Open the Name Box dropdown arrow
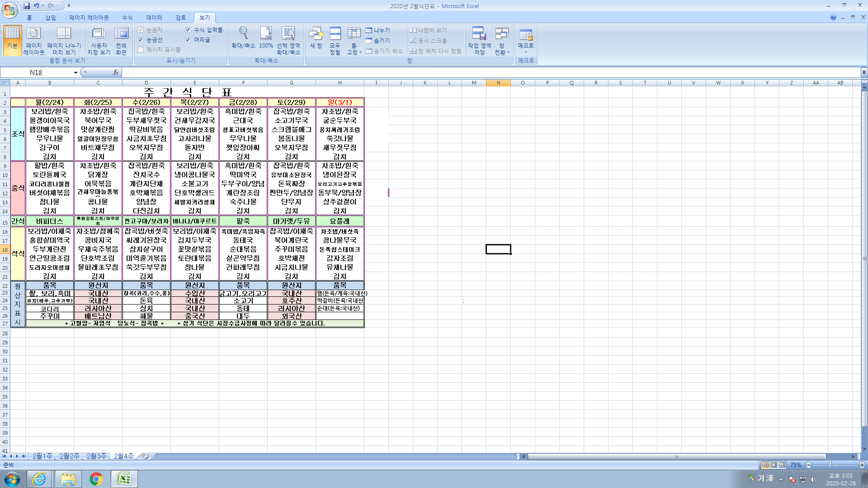This screenshot has height=488, width=868. coord(75,73)
